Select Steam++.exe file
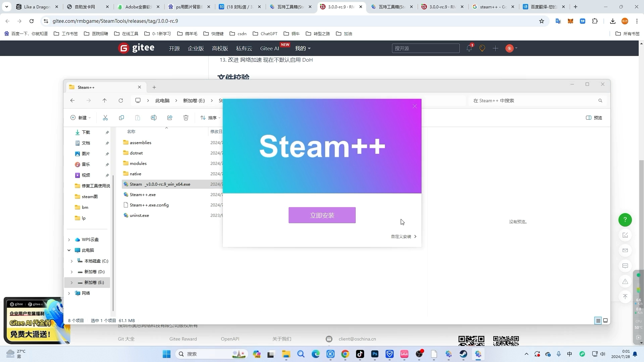The width and height of the screenshot is (644, 362). (142, 194)
